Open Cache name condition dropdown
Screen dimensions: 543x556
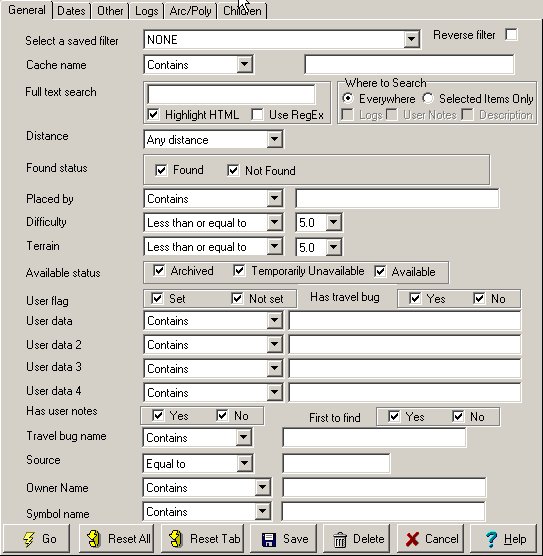pyautogui.click(x=244, y=65)
